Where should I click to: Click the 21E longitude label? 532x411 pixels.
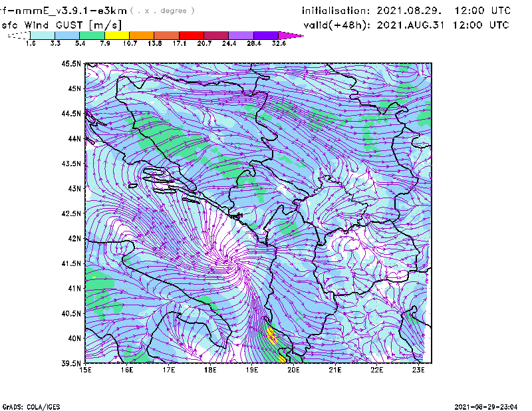coord(335,370)
